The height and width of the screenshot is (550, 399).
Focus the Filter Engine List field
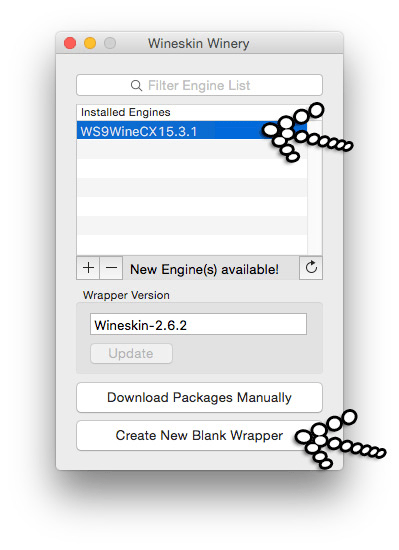point(199,85)
